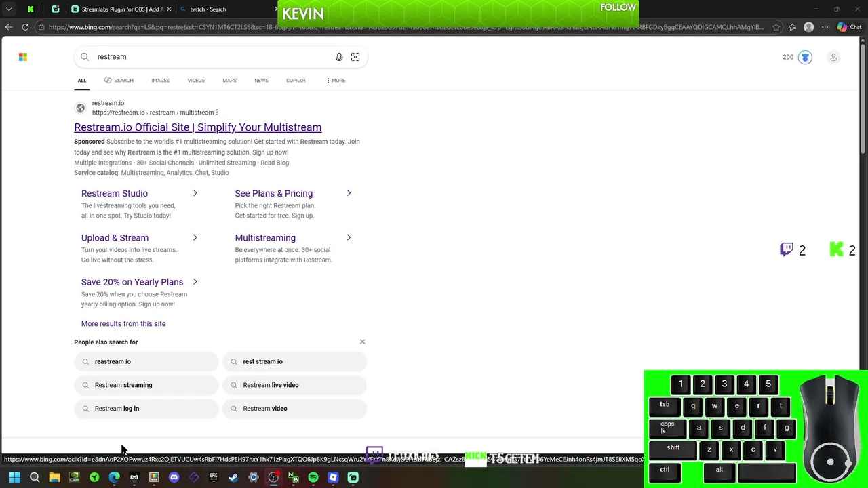Close the Streamlabs Plugin tab
This screenshot has width=868, height=488.
[167, 9]
